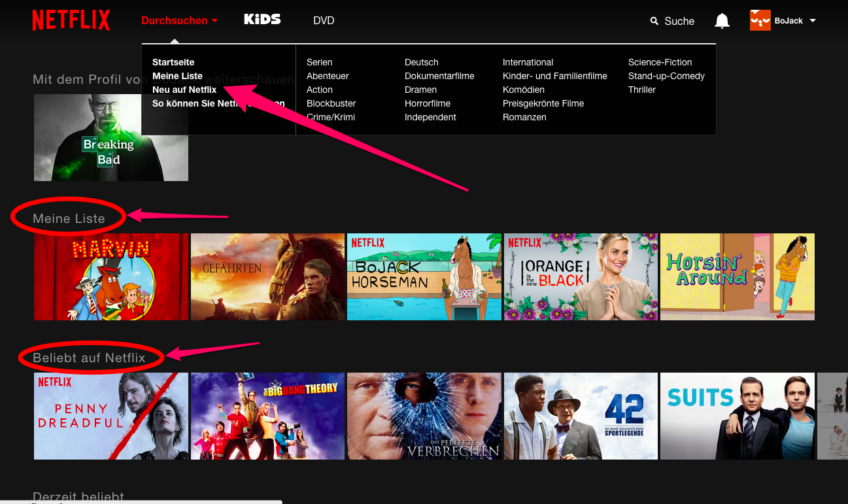The width and height of the screenshot is (848, 504).
Task: Select the Abenteuer genre
Action: [328, 76]
